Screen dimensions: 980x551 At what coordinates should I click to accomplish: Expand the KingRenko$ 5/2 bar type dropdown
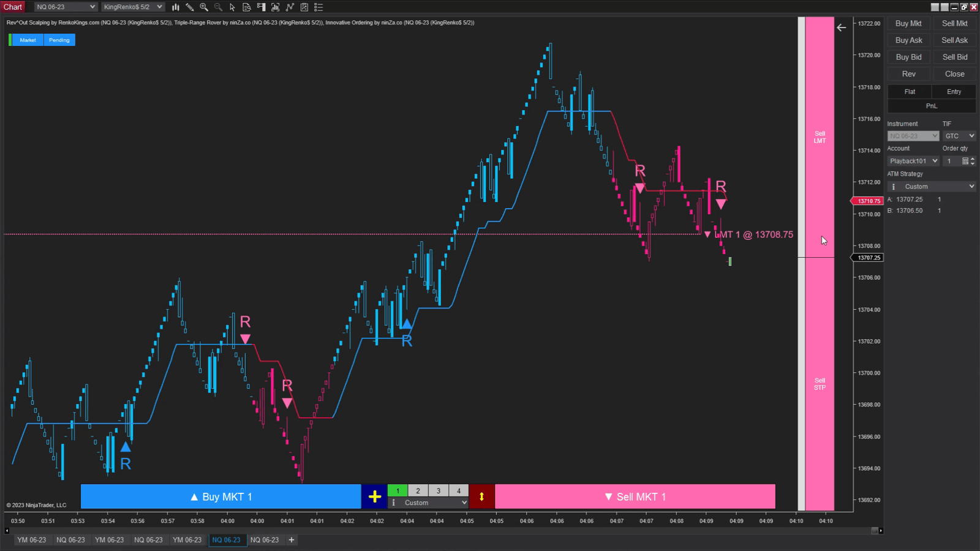tap(132, 7)
